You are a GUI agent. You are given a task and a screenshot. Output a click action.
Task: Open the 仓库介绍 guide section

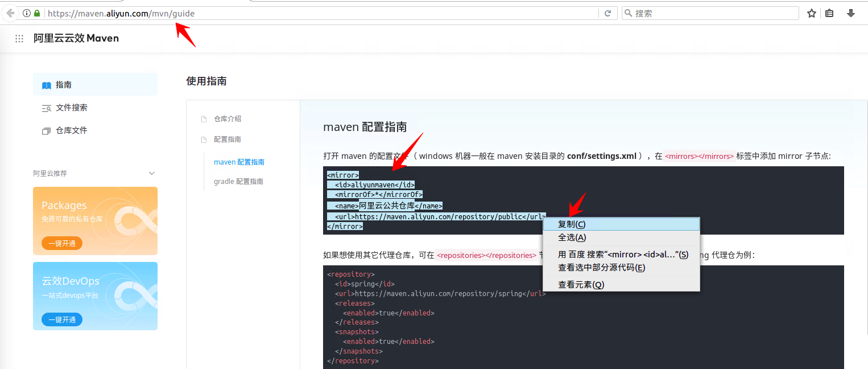click(228, 119)
